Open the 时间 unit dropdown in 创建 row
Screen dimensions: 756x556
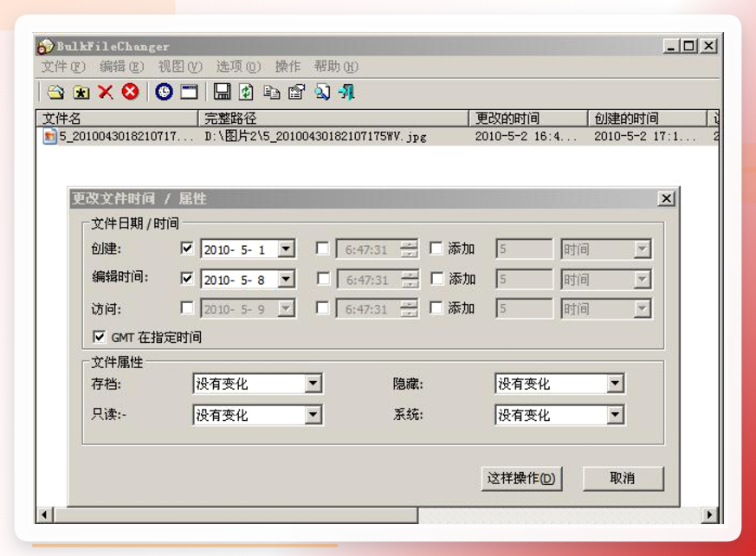[642, 249]
